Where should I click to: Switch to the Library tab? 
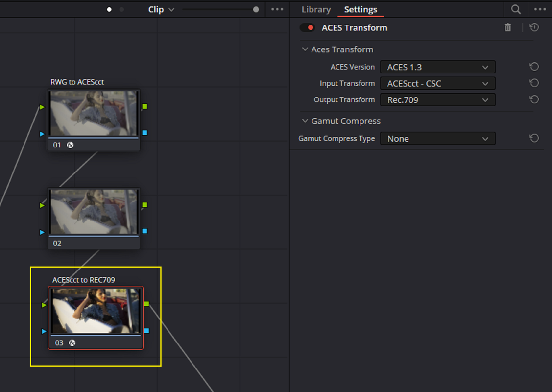pyautogui.click(x=316, y=9)
